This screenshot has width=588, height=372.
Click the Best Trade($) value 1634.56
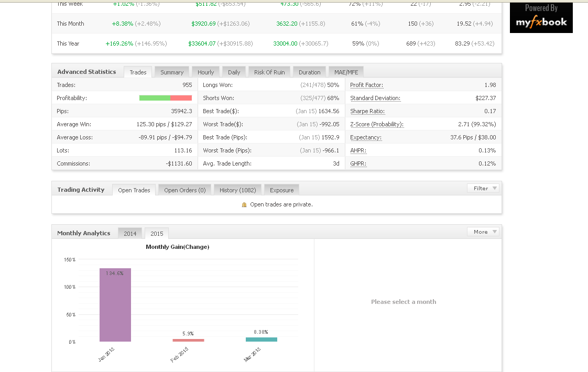click(x=329, y=112)
